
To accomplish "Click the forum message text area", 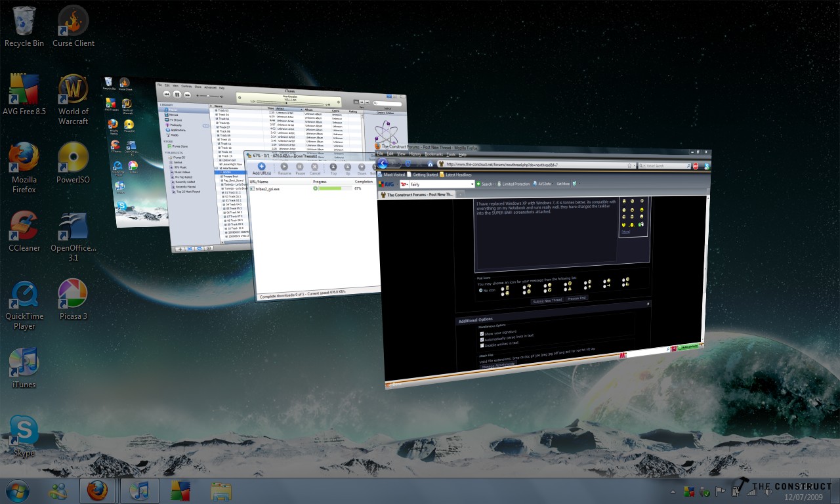I will tap(546, 235).
